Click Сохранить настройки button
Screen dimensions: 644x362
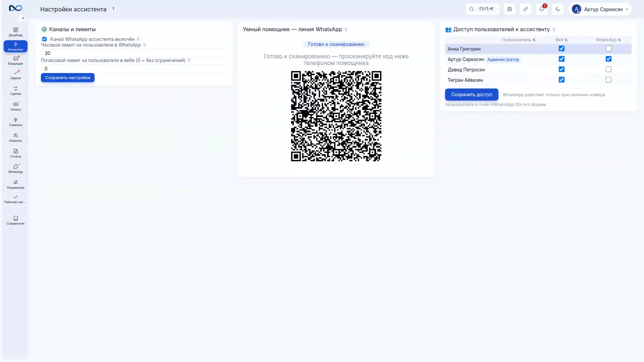[68, 78]
